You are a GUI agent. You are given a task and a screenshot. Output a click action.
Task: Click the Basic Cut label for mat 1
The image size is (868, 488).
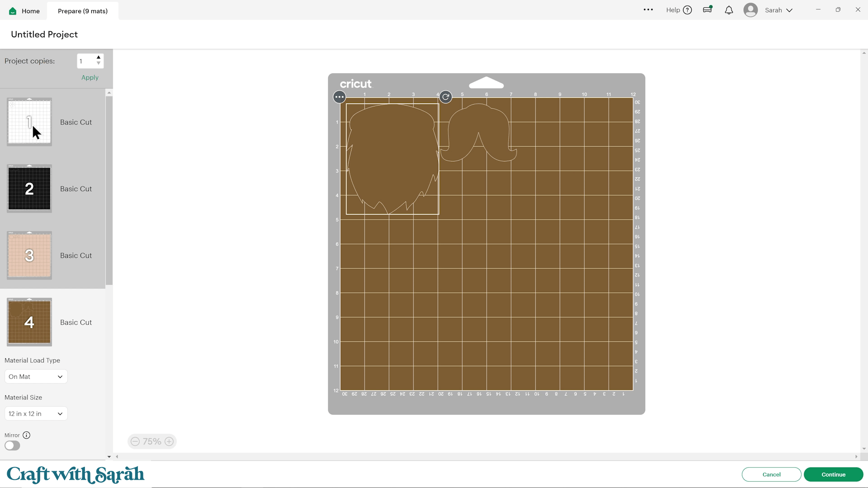pos(76,122)
